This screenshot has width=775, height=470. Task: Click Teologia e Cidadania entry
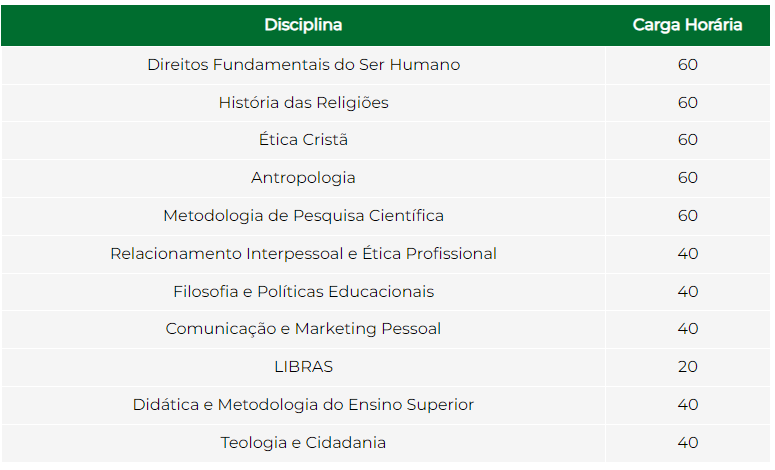click(303, 443)
